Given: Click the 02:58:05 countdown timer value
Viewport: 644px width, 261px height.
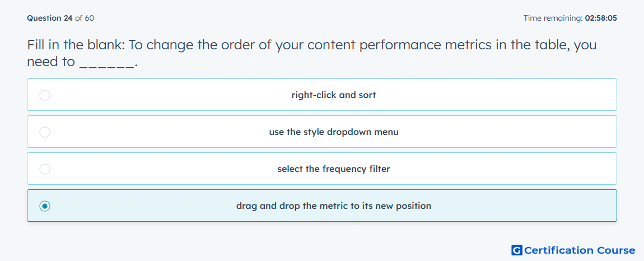Looking at the screenshot, I should coord(600,18).
